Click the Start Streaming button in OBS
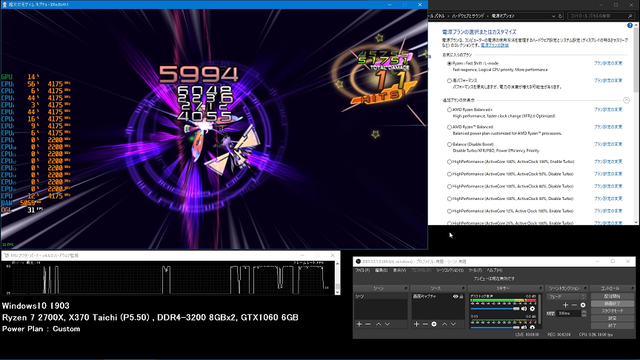This screenshot has height=360, width=640. point(612,296)
